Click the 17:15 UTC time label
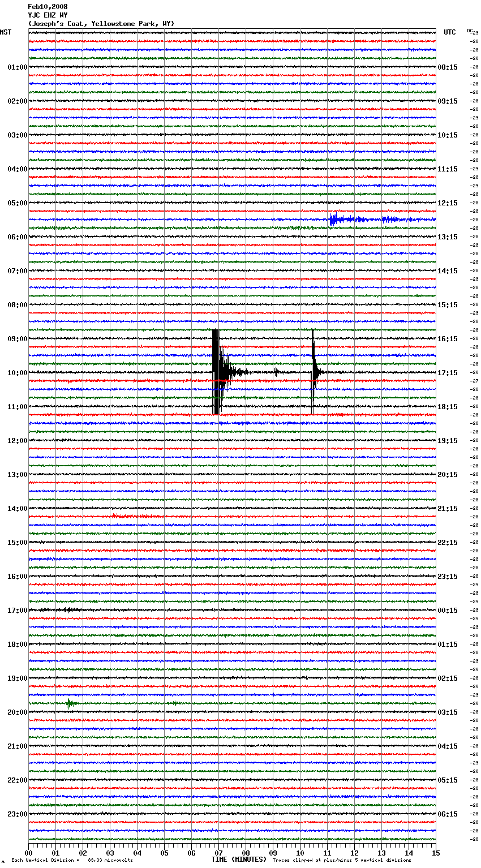Image resolution: width=481 pixels, height=868 pixels. [x=448, y=373]
